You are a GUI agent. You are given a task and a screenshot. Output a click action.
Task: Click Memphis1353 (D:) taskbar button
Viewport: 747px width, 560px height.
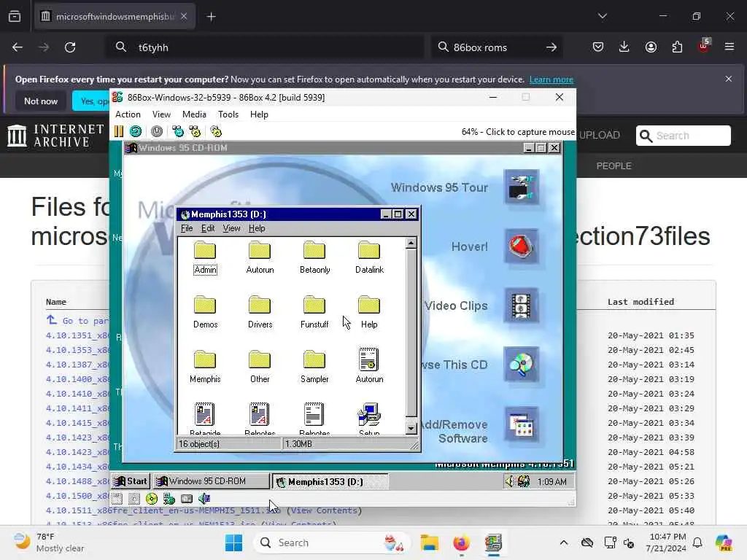point(330,481)
